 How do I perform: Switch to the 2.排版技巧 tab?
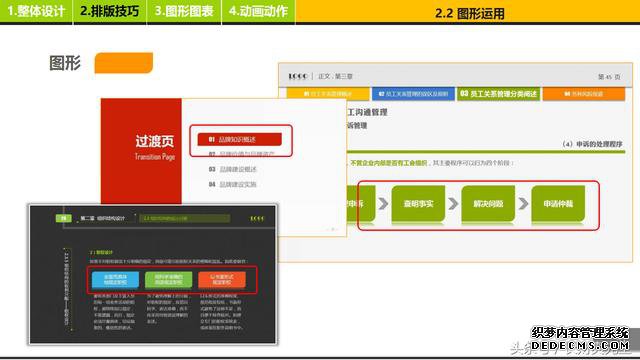coord(109,11)
